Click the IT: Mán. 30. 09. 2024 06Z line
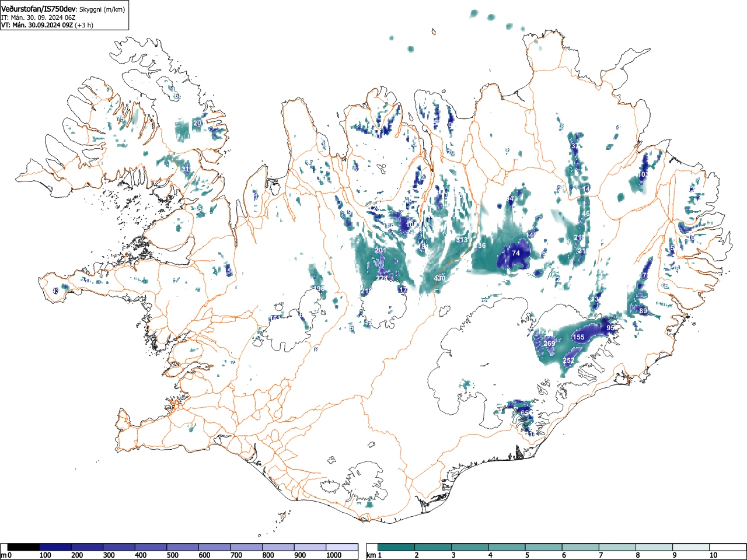Viewport: 747px width, 560px height. [39, 17]
